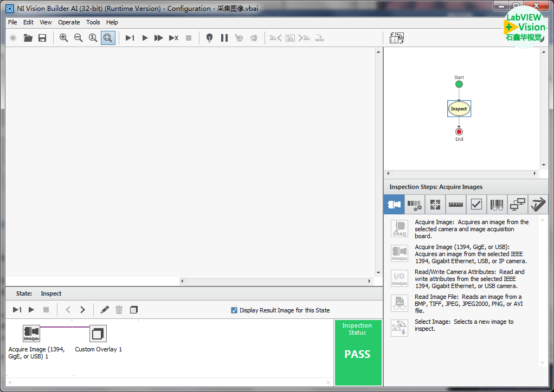This screenshot has width=554, height=392.
Task: Uncheck Display Result Image for this State
Action: (x=234, y=310)
